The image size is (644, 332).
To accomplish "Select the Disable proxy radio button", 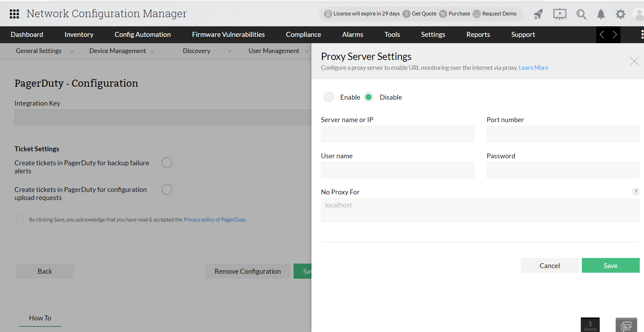I will click(368, 97).
